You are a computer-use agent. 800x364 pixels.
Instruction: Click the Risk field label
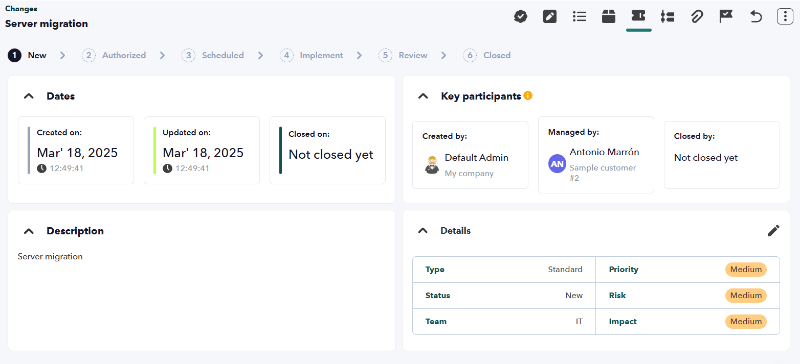[617, 295]
